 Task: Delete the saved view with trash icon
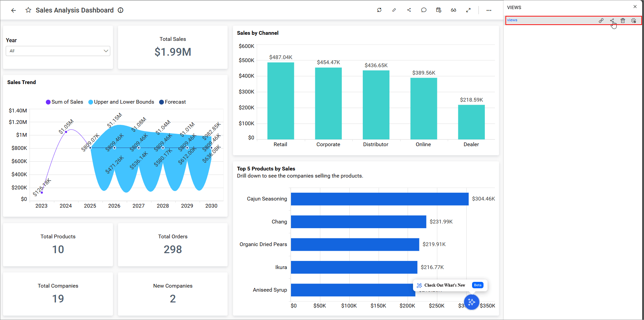tap(623, 21)
